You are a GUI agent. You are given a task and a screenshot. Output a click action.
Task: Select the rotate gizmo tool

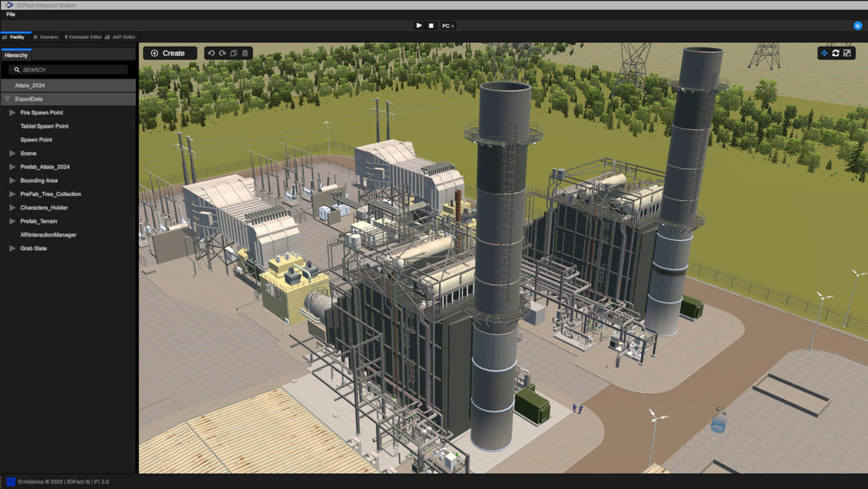pos(835,53)
